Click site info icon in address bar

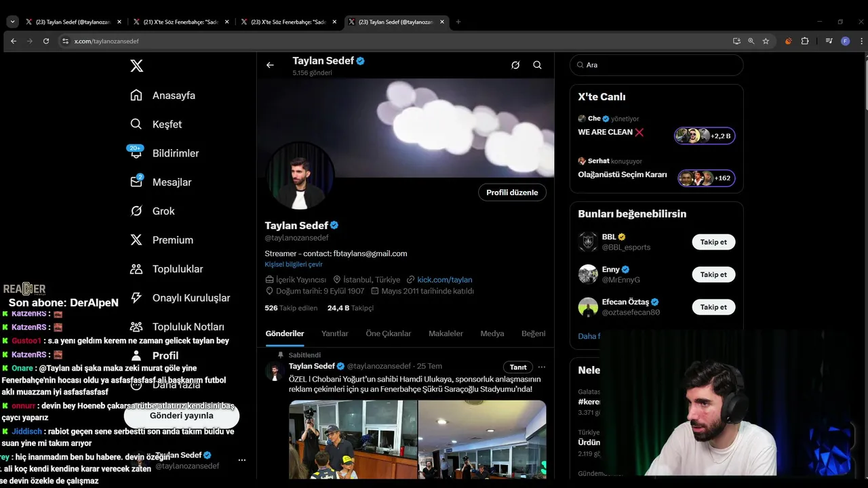65,41
